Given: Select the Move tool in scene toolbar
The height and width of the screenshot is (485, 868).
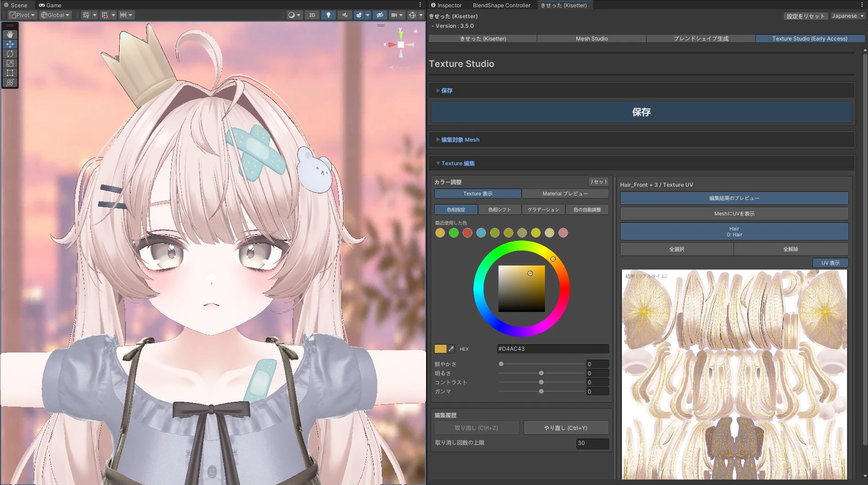Looking at the screenshot, I should 10,44.
